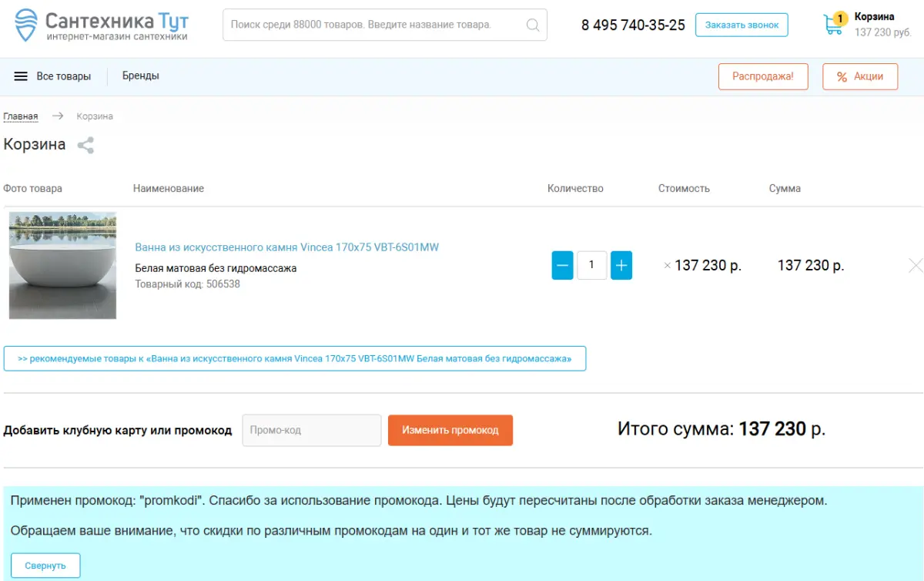Open the Акции button
The image size is (924, 581).
pyautogui.click(x=860, y=76)
